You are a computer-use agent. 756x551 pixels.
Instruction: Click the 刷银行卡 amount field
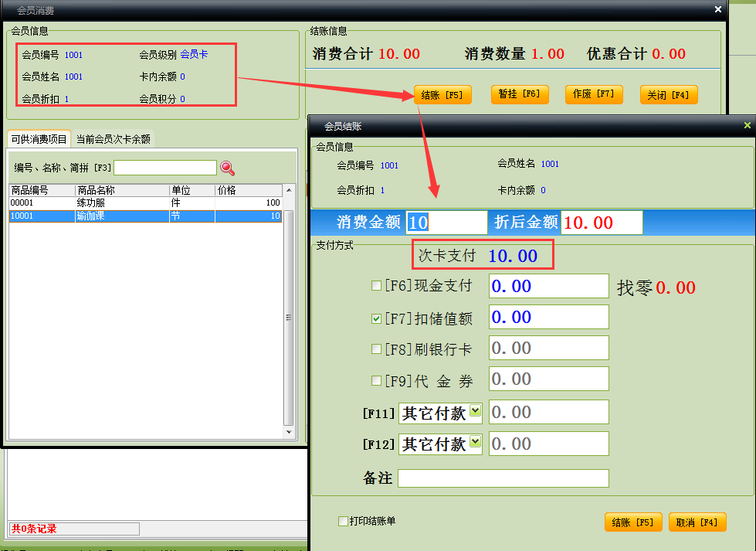[x=549, y=348]
